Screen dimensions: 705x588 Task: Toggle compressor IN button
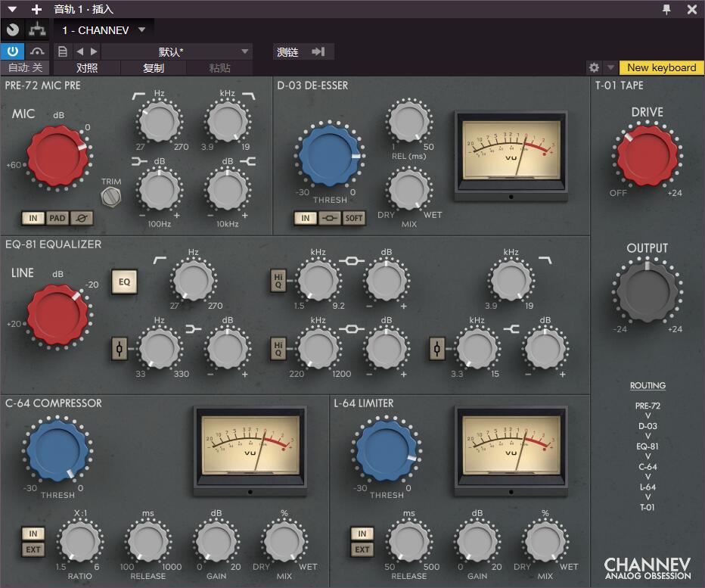(x=33, y=534)
